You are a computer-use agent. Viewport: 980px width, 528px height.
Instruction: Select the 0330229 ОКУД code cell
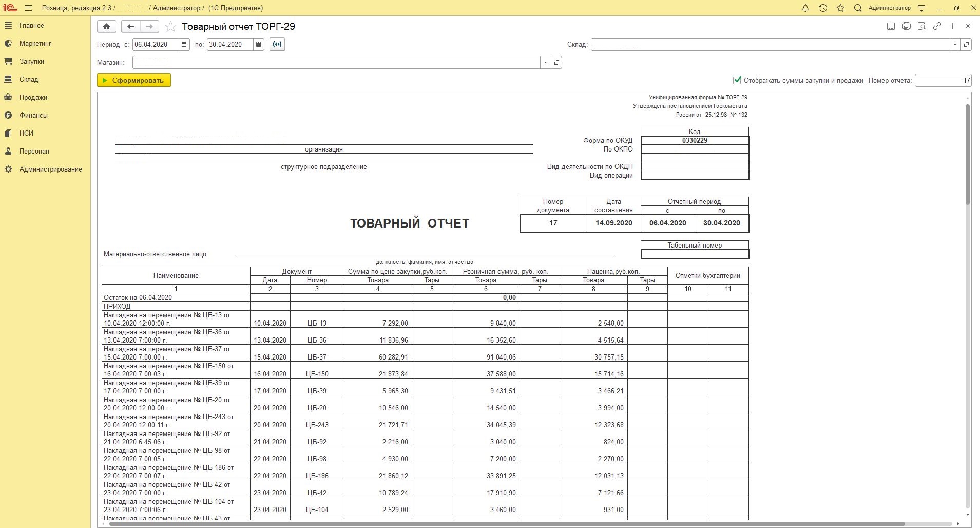coord(695,141)
